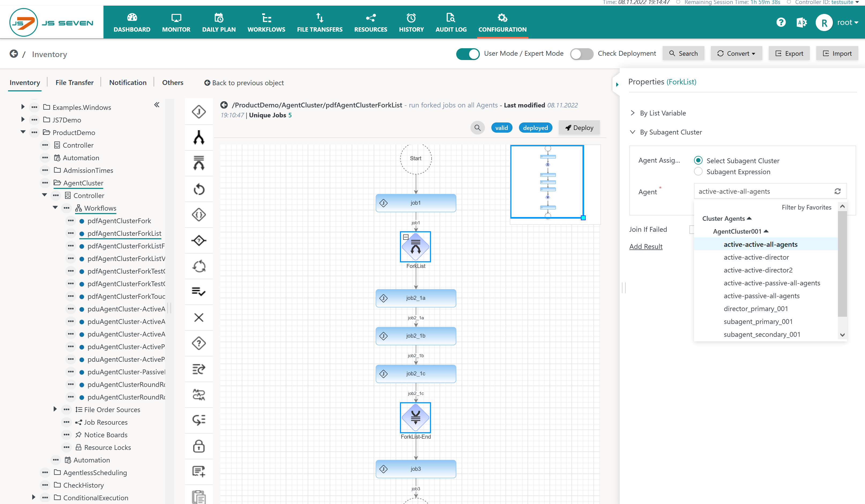Open the Convert dropdown

click(x=736, y=53)
